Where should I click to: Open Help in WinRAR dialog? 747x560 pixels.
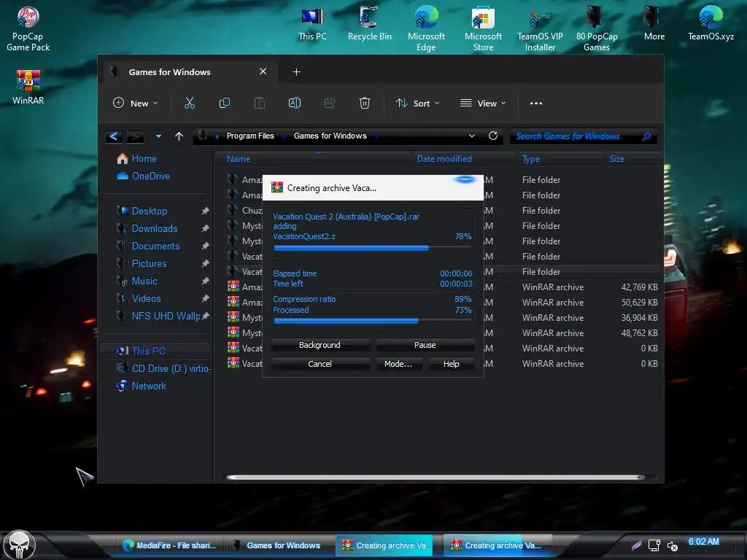click(451, 364)
